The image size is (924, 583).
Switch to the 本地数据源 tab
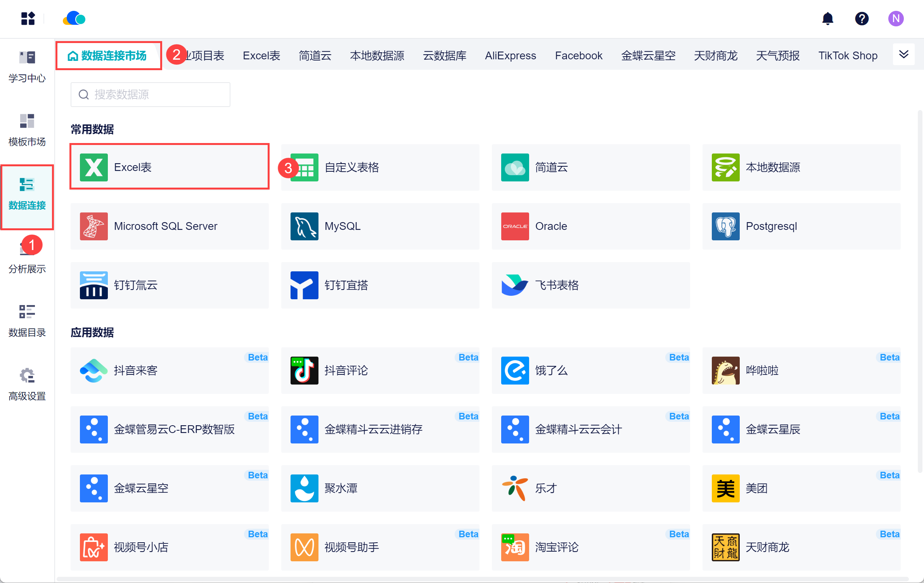[x=377, y=55]
